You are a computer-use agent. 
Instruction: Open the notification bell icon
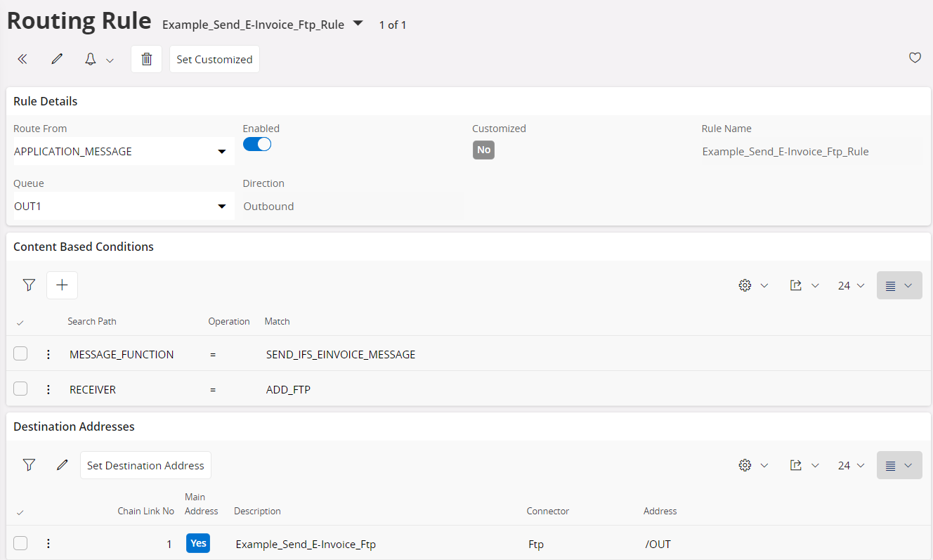(90, 58)
